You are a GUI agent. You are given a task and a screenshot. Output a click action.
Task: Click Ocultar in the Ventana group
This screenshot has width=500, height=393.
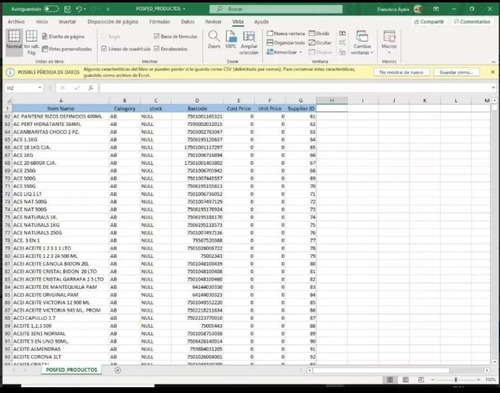click(320, 43)
